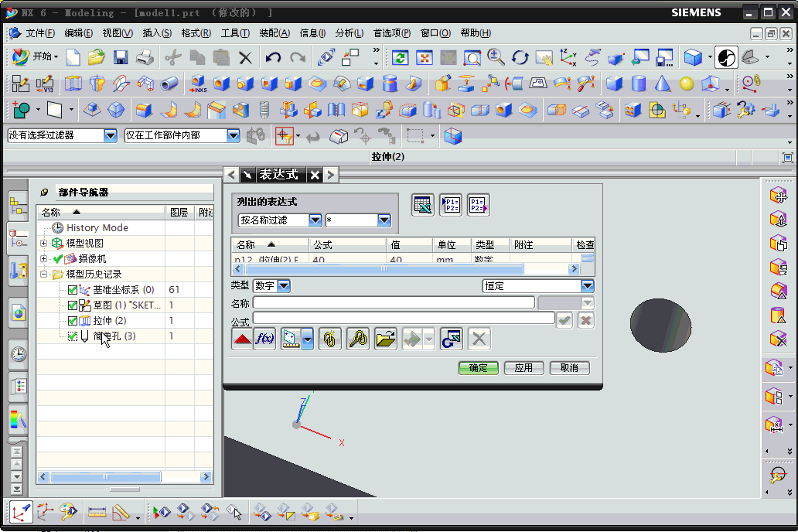Click the Cone primitive icon
Screen dimensions: 798x532
click(662, 84)
